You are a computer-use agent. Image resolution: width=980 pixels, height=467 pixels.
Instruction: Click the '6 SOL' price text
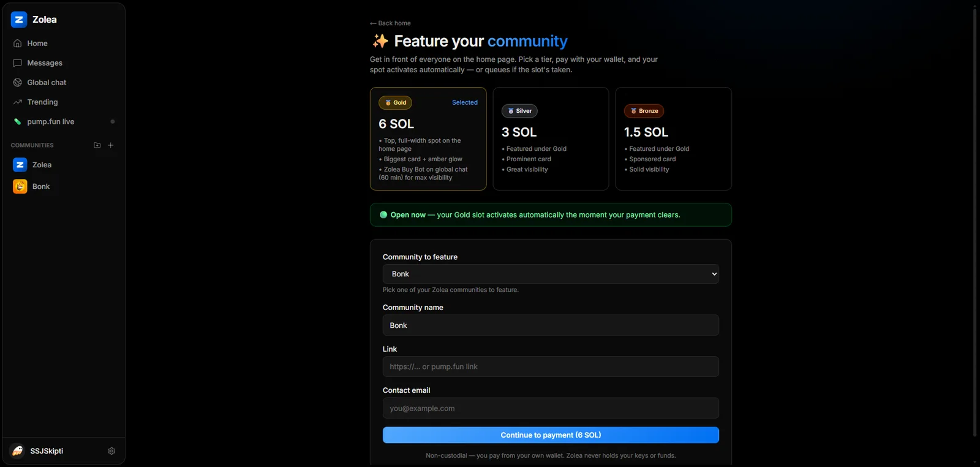pos(396,124)
